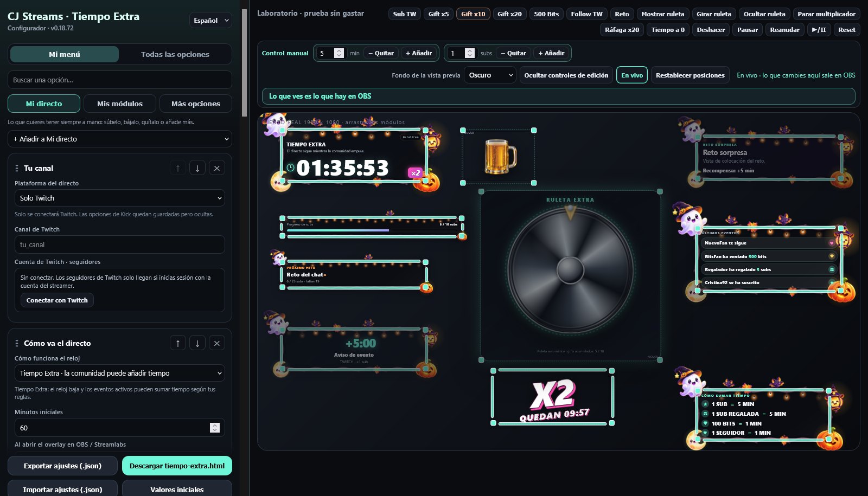Screen dimensions: 868x496
Task: Click the heart icon on NuevoFan event row
Action: pos(832,243)
